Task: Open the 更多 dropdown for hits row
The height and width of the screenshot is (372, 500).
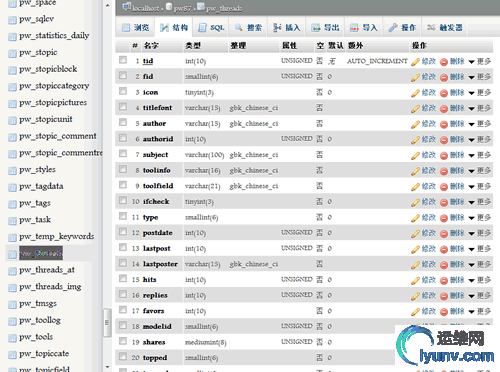Action: coord(480,280)
